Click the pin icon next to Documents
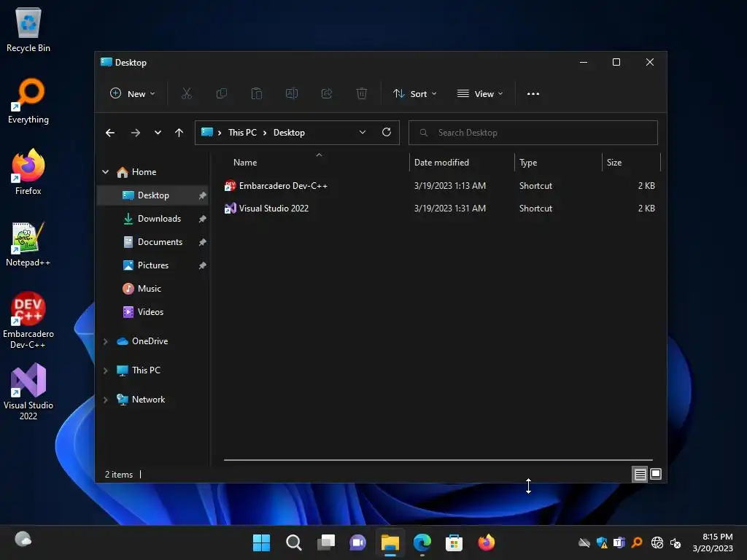The image size is (747, 560). (x=203, y=242)
